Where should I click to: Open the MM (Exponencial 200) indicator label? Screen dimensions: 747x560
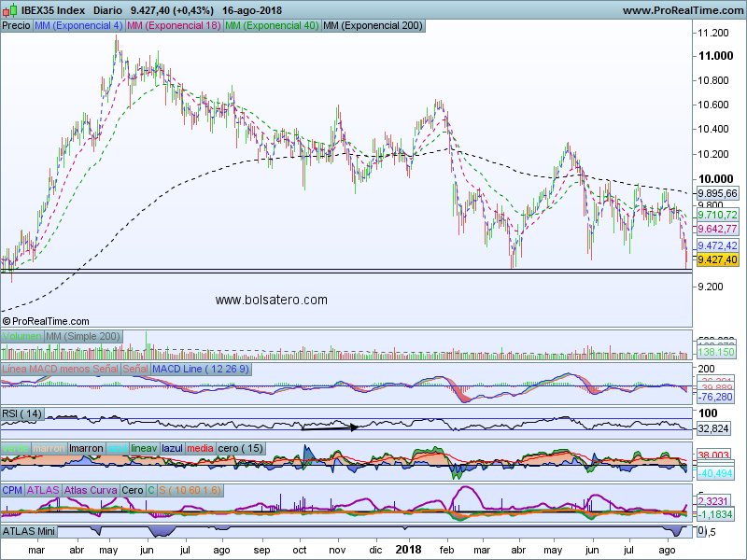[x=373, y=25]
